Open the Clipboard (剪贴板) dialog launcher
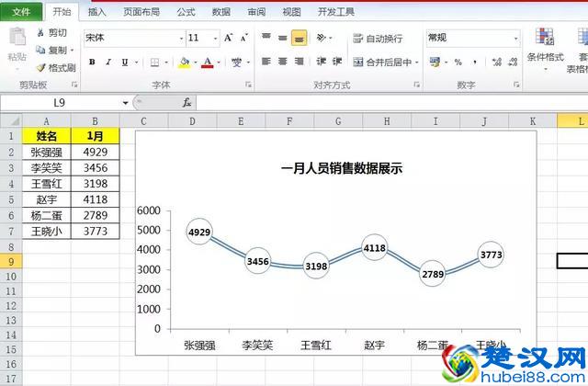The image size is (588, 386). pyautogui.click(x=74, y=85)
